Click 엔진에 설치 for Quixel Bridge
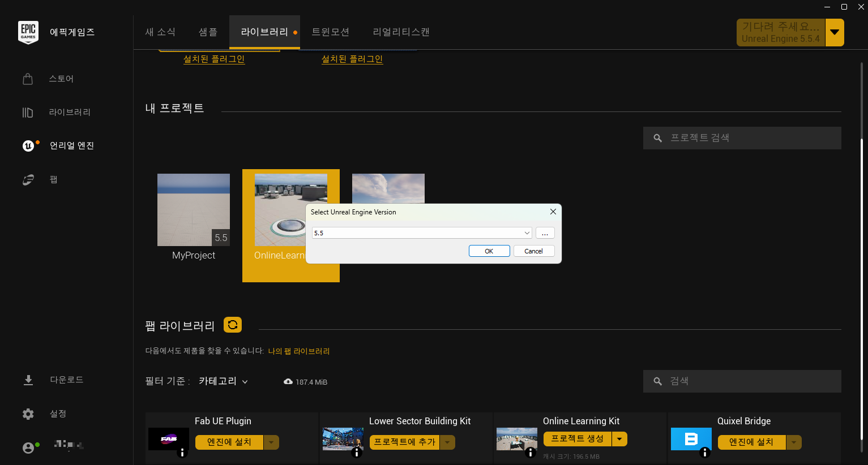868x465 pixels. [751, 442]
